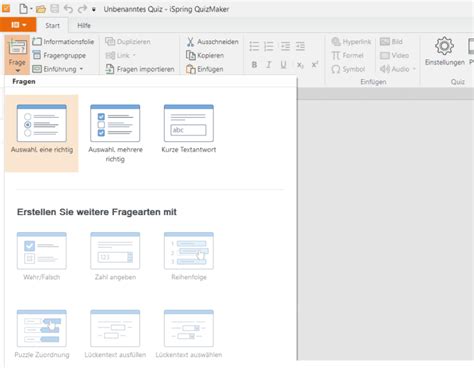Click the Kopieren button
The width and height of the screenshot is (474, 368).
pyautogui.click(x=205, y=55)
